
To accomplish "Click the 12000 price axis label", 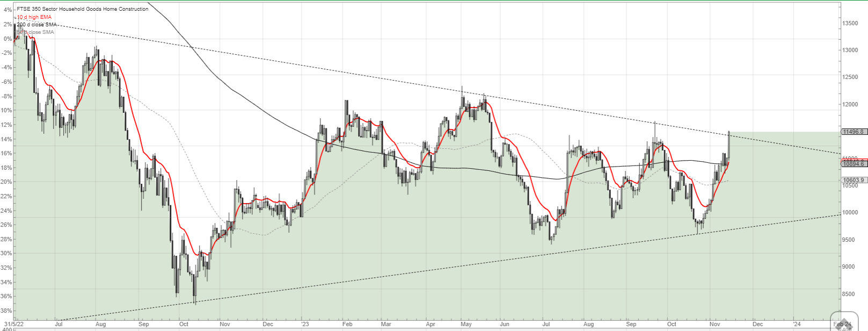I will [x=850, y=104].
